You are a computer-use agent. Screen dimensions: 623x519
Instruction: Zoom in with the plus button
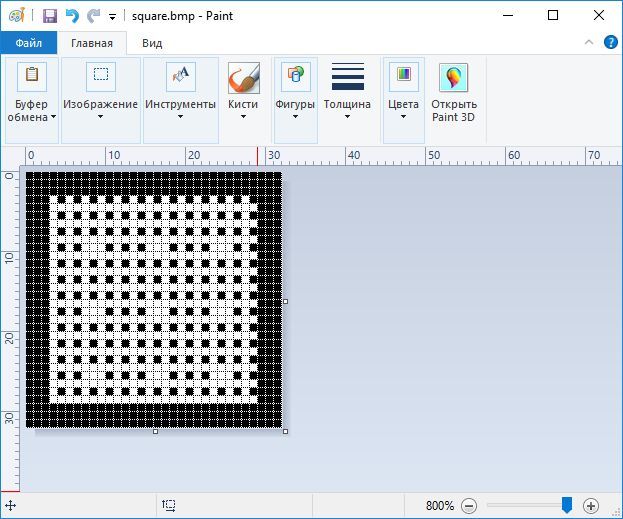pyautogui.click(x=591, y=506)
